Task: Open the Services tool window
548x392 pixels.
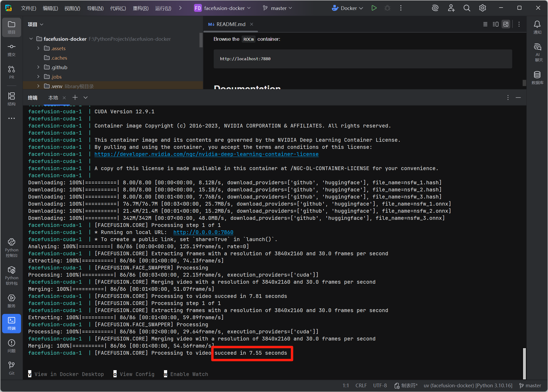Action: [12, 301]
